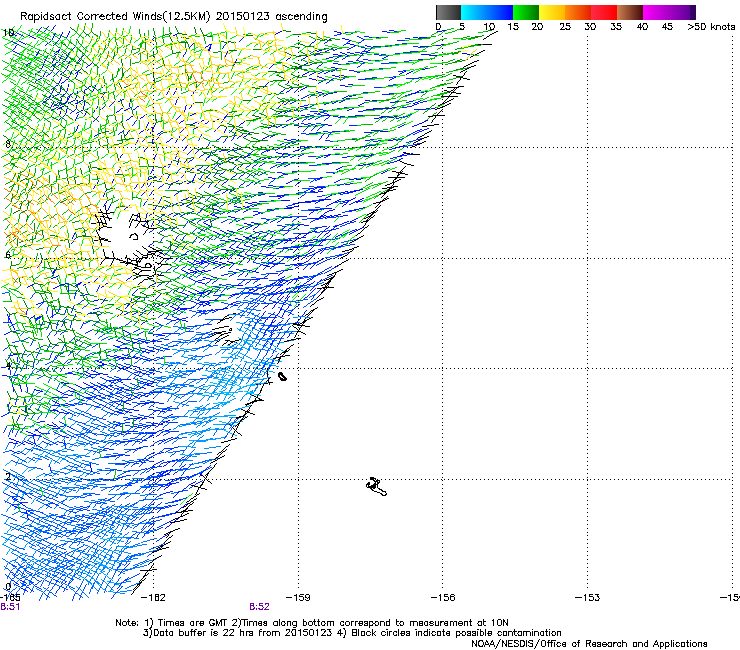Click the red 30-35 knots legend swatch

[604, 12]
